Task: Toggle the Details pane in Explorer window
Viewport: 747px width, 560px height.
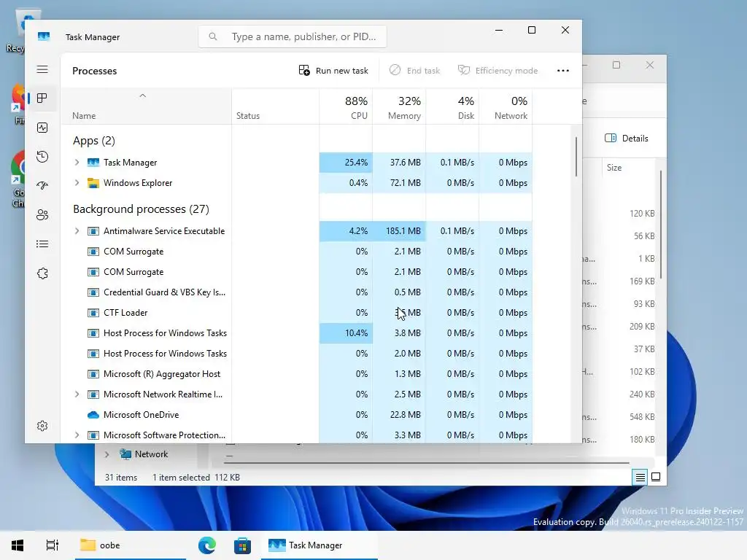Action: (x=627, y=138)
